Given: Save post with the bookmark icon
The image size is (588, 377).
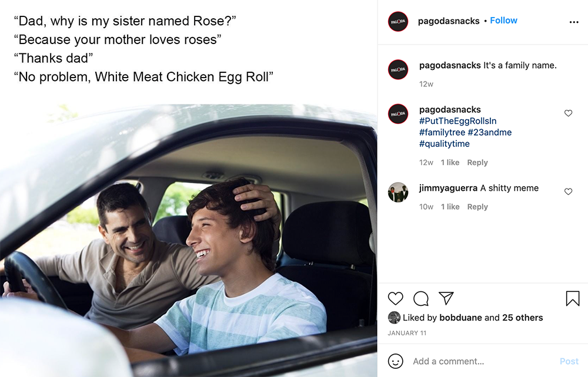Looking at the screenshot, I should [572, 298].
